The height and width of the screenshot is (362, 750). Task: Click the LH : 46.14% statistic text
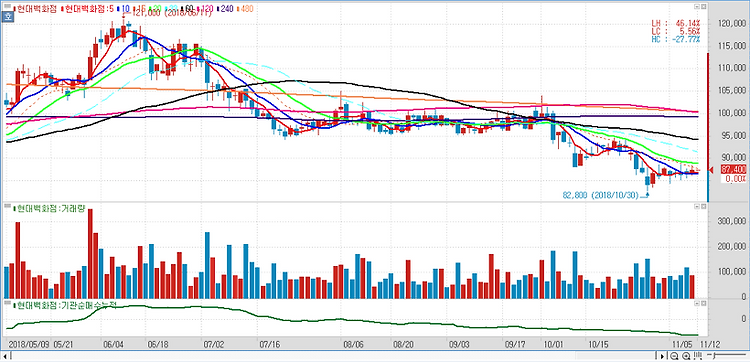[x=675, y=23]
